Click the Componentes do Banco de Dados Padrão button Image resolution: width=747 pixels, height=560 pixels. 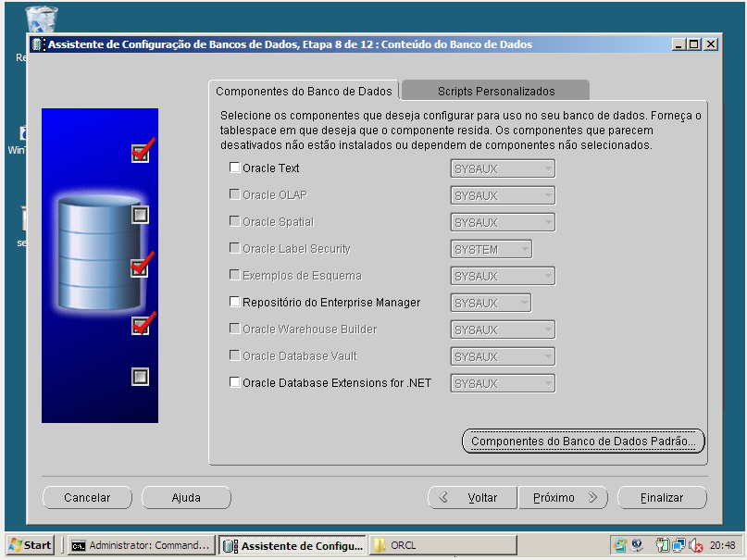582,442
